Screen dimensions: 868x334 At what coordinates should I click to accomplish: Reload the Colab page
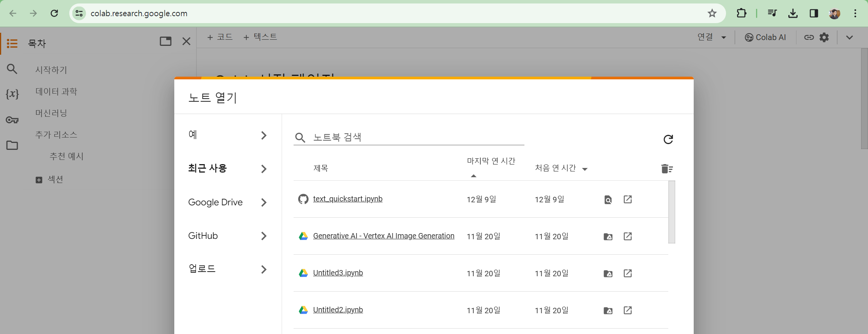54,13
